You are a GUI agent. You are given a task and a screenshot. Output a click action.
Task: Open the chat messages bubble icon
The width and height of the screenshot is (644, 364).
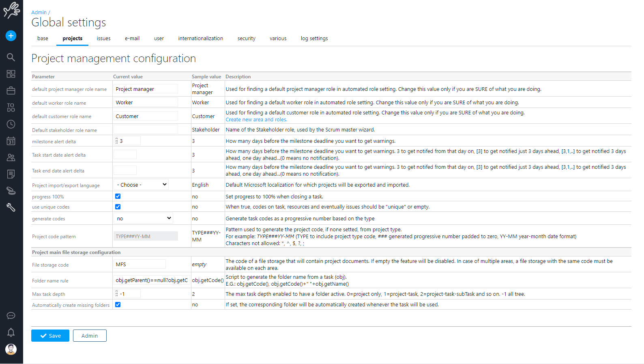click(x=11, y=316)
